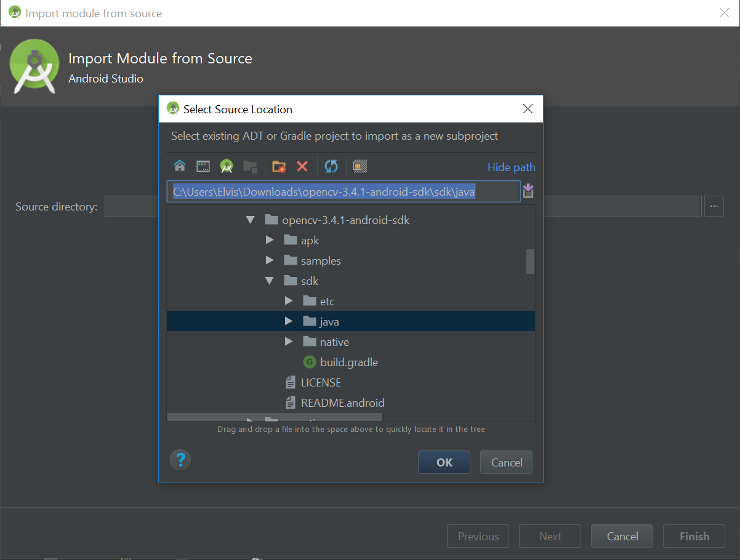Toggle visibility of the path field via Hide path
Image resolution: width=740 pixels, height=560 pixels.
pyautogui.click(x=511, y=167)
